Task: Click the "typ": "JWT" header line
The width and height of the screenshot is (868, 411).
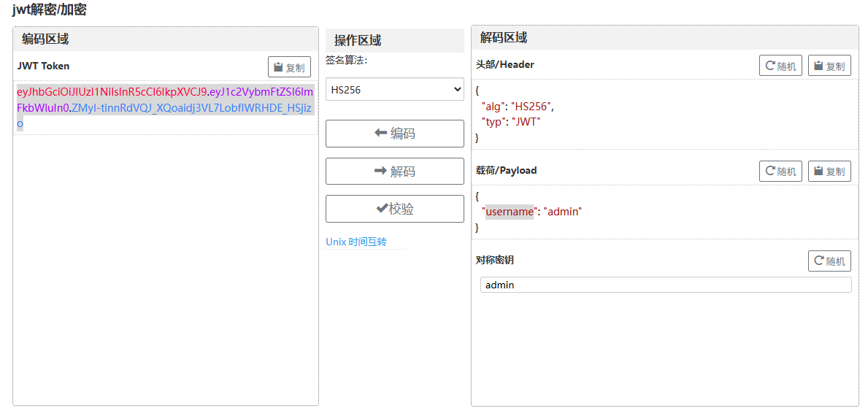Action: click(511, 122)
